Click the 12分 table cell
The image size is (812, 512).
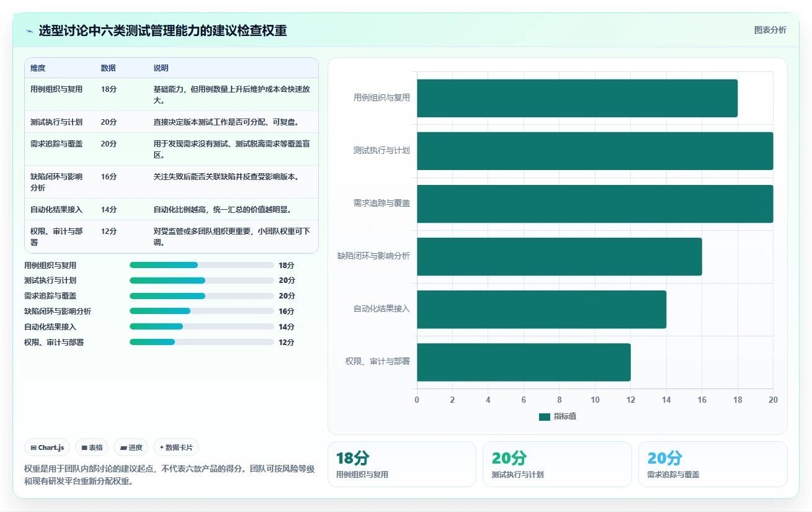pos(109,231)
